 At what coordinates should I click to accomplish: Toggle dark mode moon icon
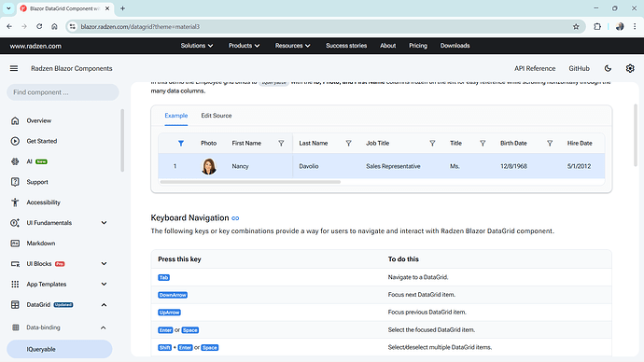click(608, 68)
